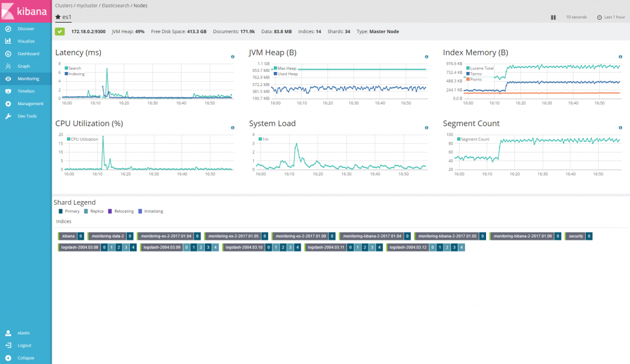
Task: Show info for the JVM Heap chart
Action: click(x=427, y=57)
